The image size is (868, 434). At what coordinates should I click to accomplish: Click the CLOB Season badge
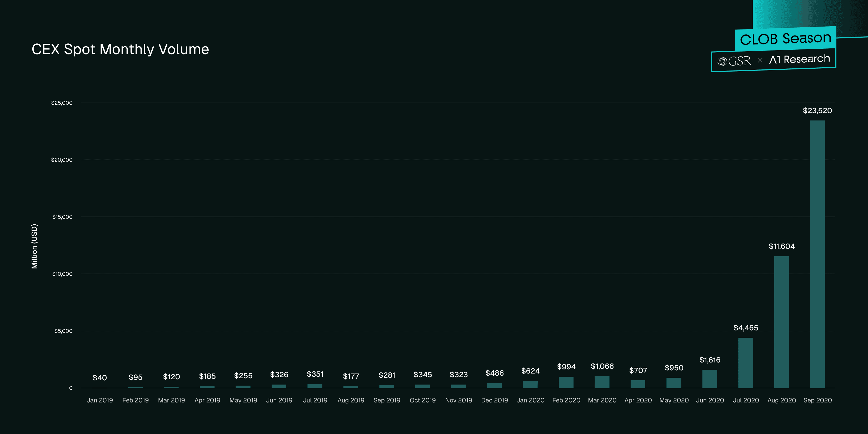click(x=785, y=38)
